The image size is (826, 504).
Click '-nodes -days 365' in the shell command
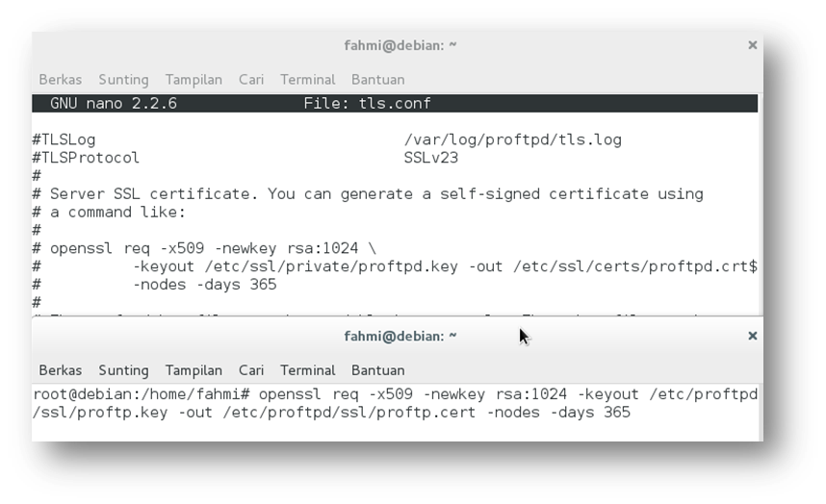[x=558, y=413]
